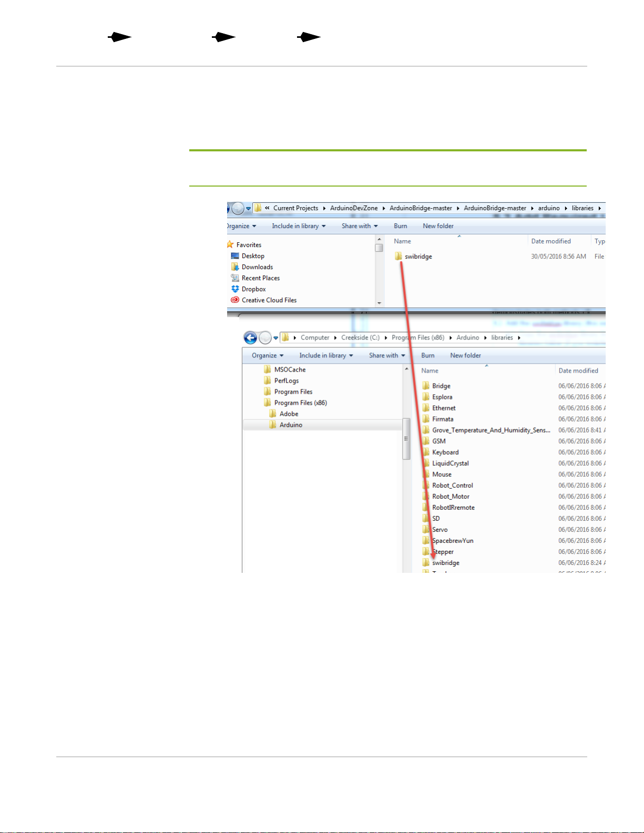Select the Keyboard folder name

pyautogui.click(x=445, y=452)
